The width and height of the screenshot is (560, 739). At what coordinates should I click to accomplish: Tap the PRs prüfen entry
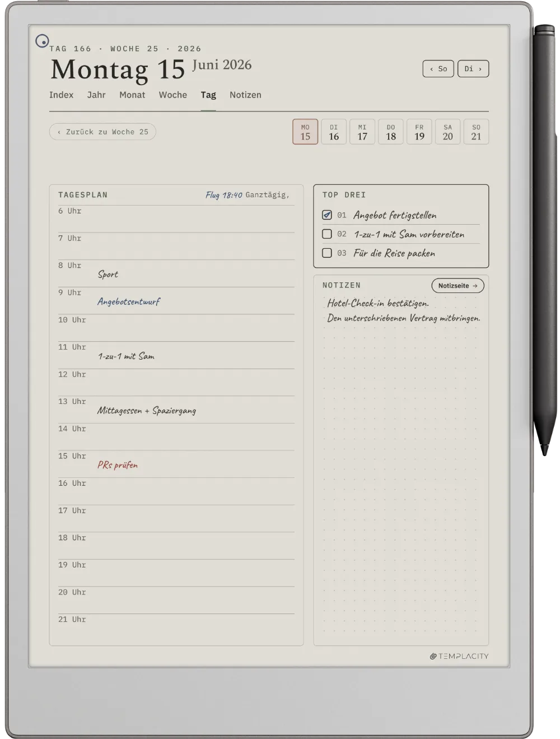click(x=118, y=465)
